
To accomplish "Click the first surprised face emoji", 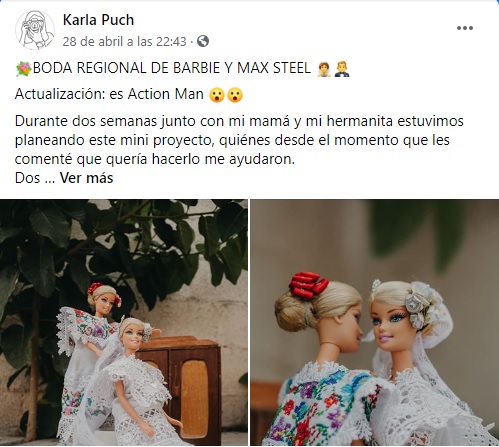I will [x=217, y=95].
